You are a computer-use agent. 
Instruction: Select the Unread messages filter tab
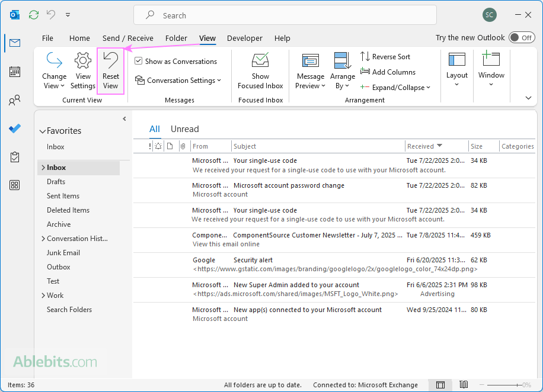184,129
